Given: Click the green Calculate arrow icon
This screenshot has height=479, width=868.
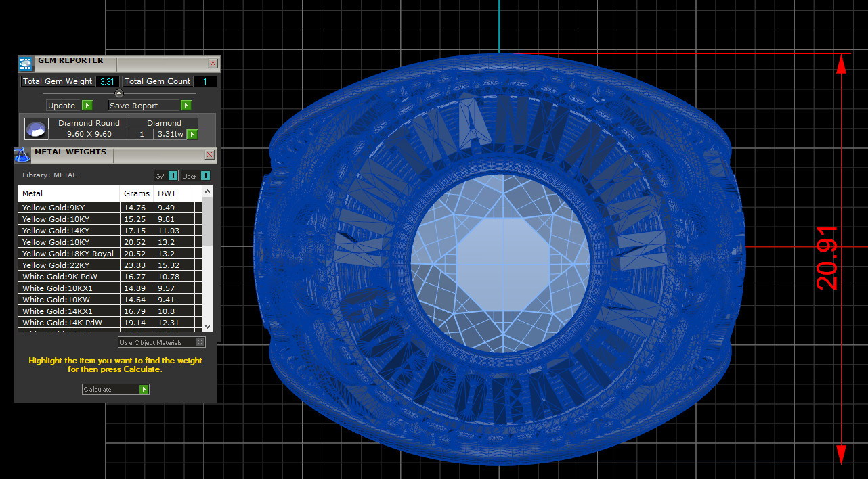Looking at the screenshot, I should (144, 390).
